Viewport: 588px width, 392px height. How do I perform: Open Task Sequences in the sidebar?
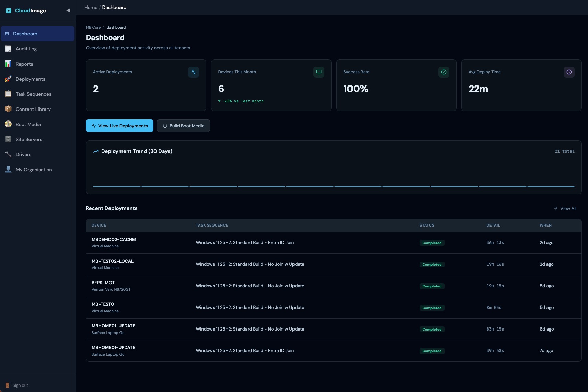tap(37, 94)
